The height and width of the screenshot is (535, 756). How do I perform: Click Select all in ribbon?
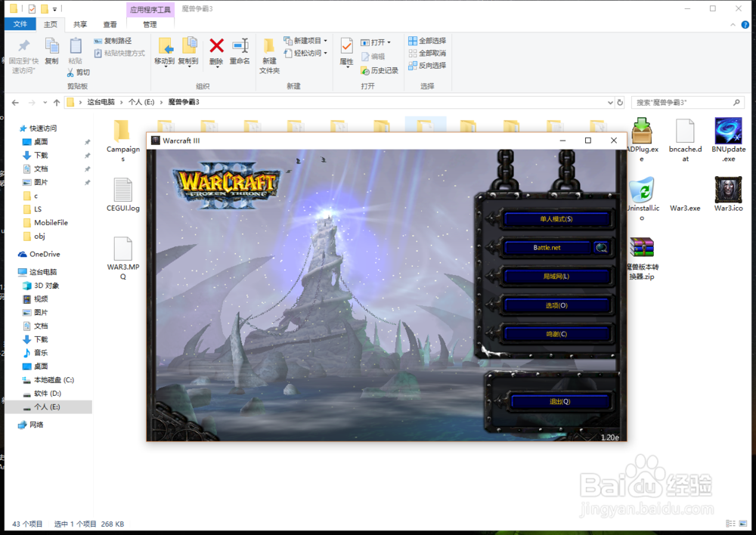[x=427, y=41]
